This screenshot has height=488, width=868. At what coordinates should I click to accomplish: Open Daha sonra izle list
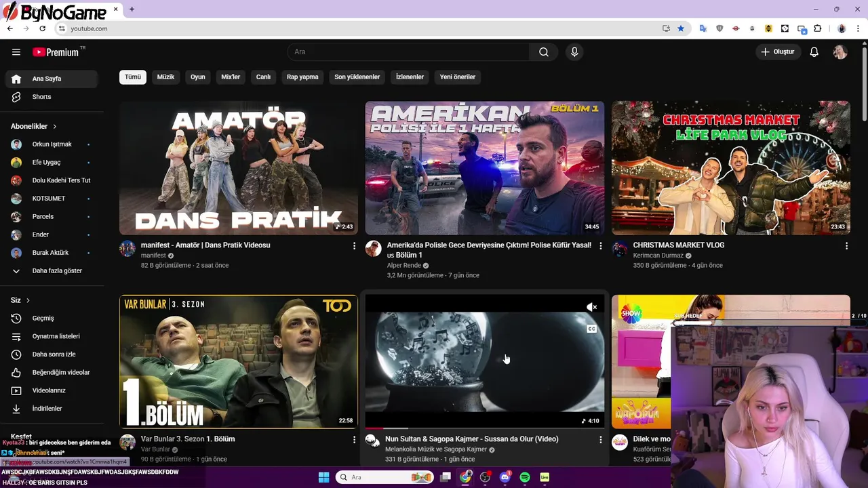click(52, 354)
